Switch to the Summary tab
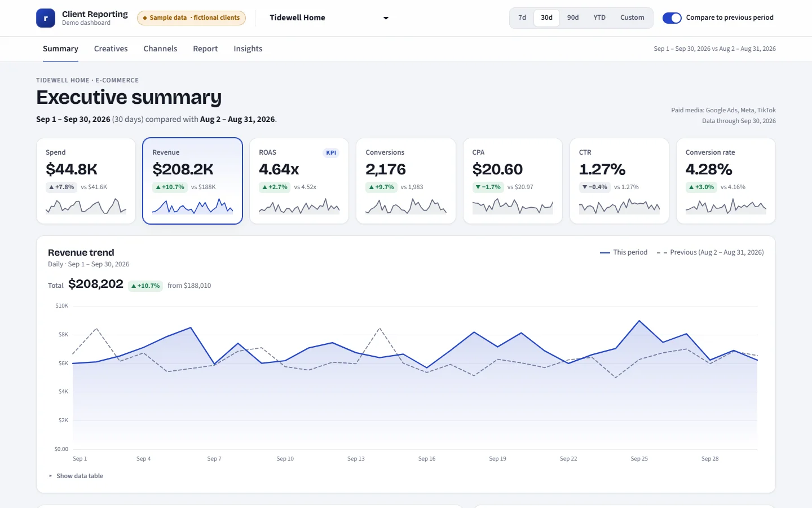Screen dimensions: 812x508 pos(60,49)
